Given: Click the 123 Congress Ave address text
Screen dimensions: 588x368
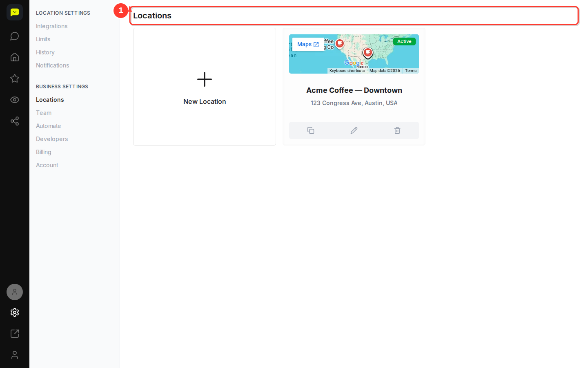Looking at the screenshot, I should (354, 103).
